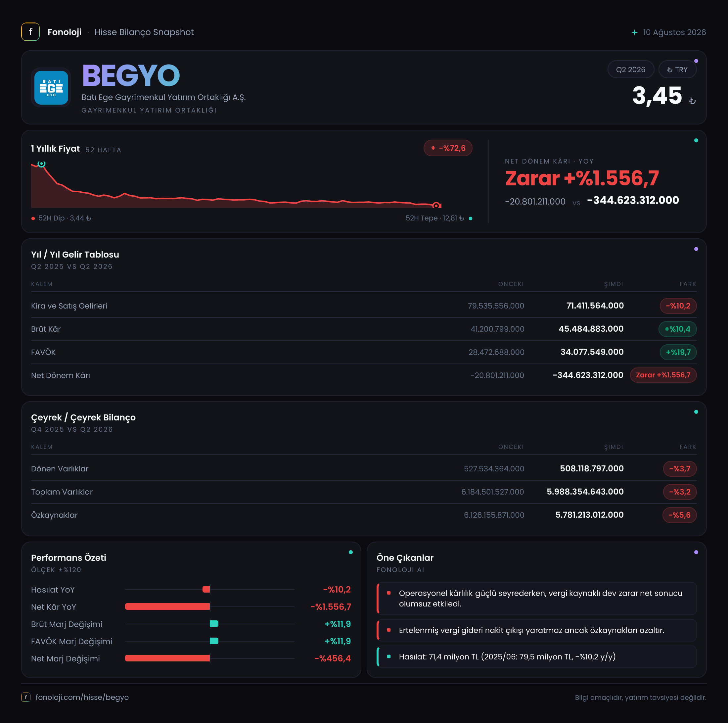This screenshot has width=728, height=723.
Task: Click the -%5,6 badge in Özkaynaklar row
Action: tap(679, 515)
